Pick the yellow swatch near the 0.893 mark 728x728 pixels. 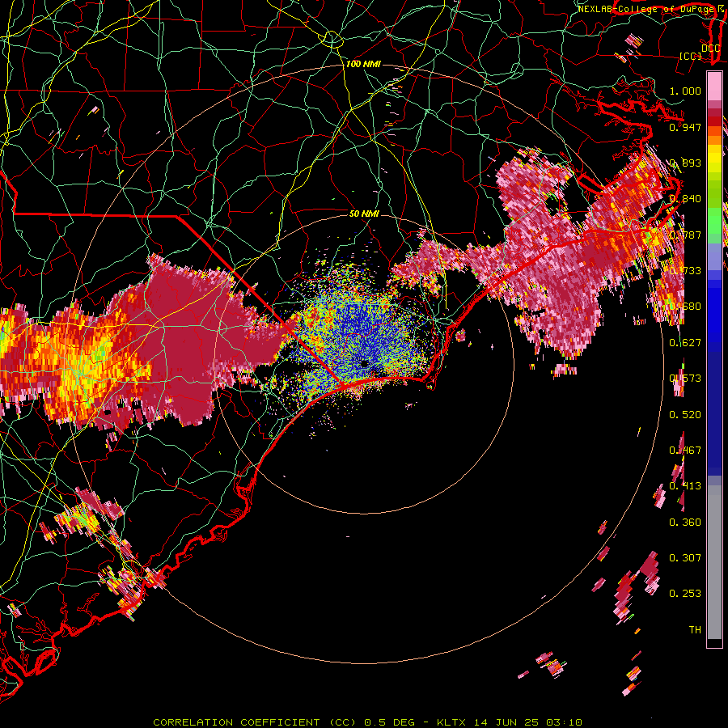point(714,159)
